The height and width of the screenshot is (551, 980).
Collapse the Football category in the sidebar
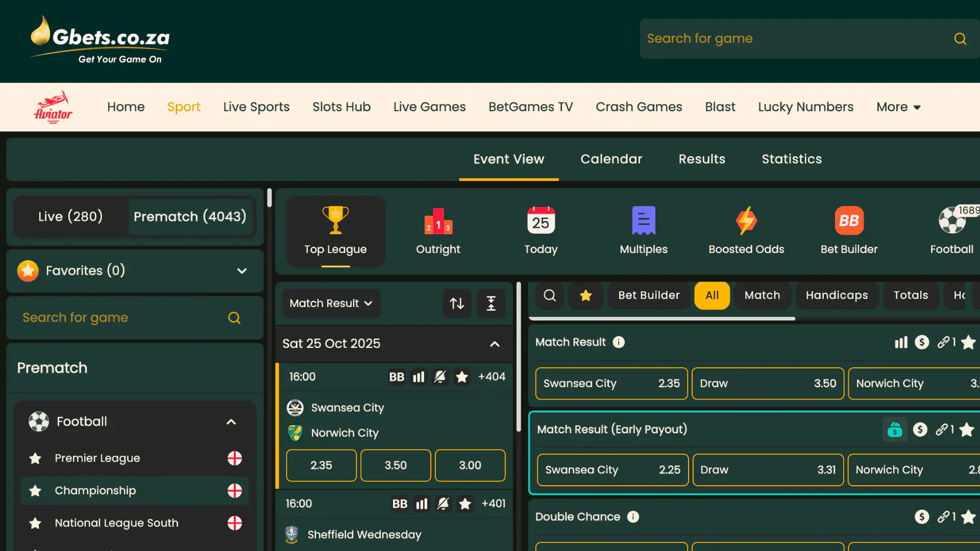point(231,422)
